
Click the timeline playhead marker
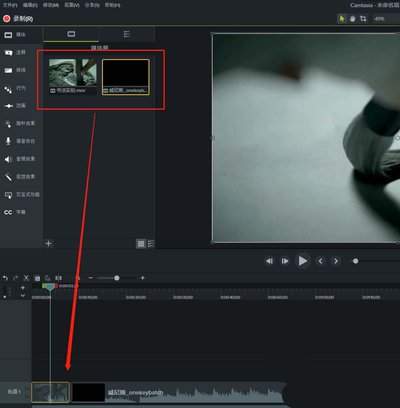point(50,286)
